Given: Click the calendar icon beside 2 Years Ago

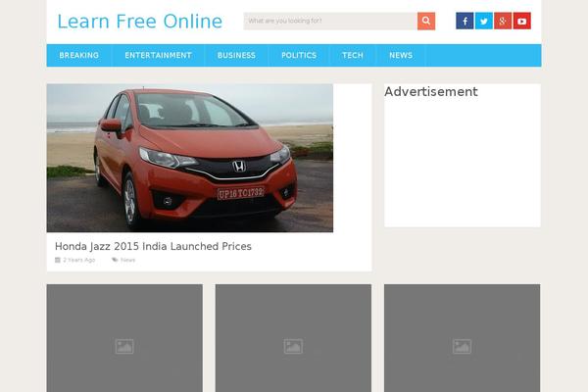Looking at the screenshot, I should coord(58,260).
